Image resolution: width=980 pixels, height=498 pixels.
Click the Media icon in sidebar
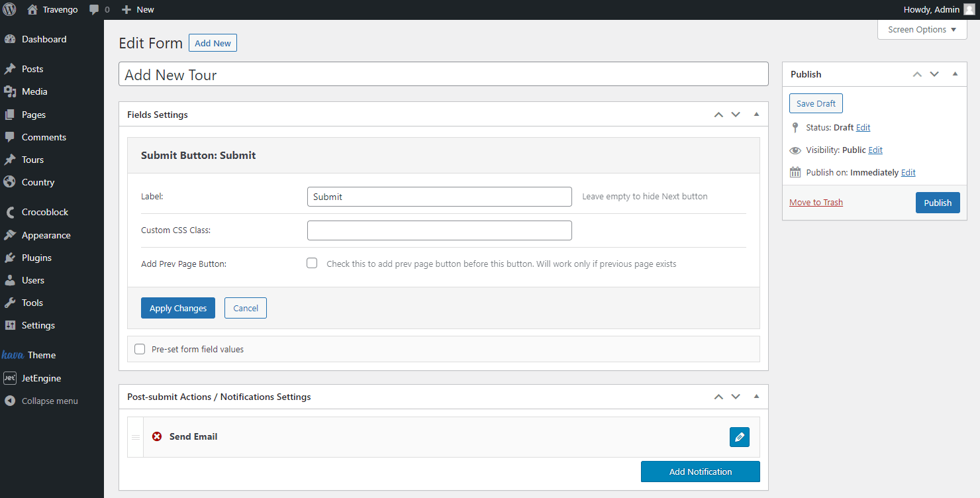[x=10, y=91]
